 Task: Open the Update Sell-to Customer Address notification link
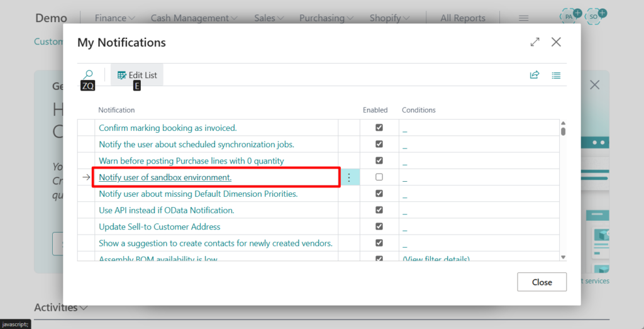click(160, 226)
